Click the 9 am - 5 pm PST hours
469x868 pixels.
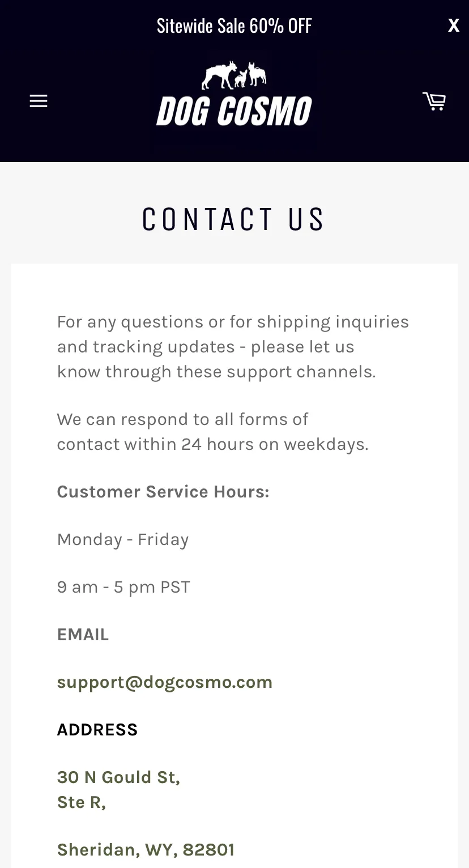(x=123, y=587)
